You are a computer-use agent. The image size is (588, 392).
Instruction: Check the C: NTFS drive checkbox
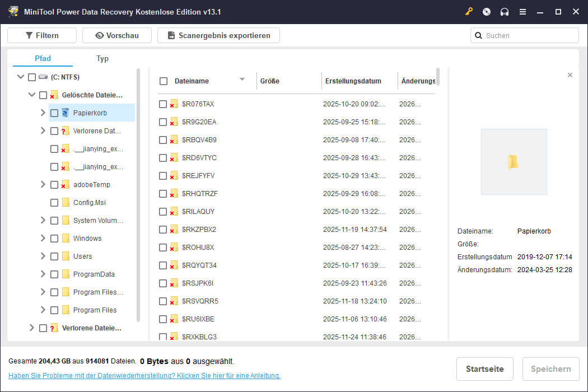[x=32, y=77]
